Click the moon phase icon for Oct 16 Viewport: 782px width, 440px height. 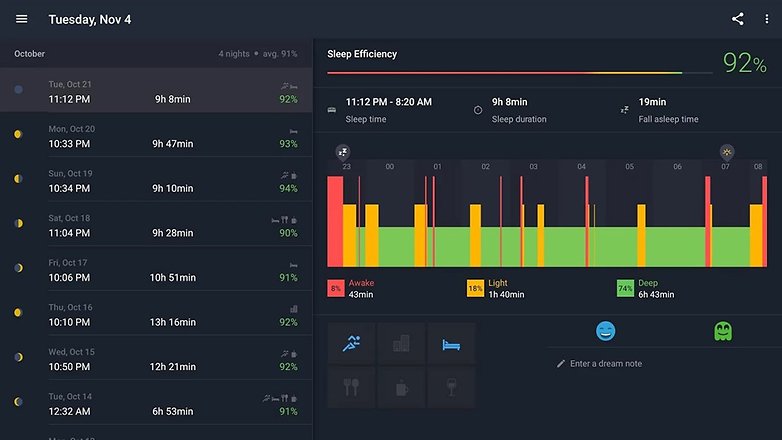[x=18, y=312]
